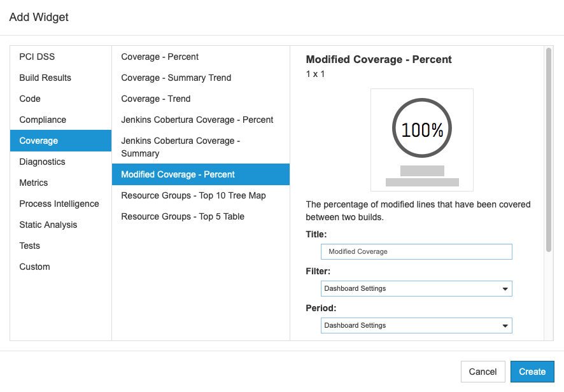Open the Period dropdown arrow
This screenshot has width=564, height=392.
[505, 326]
